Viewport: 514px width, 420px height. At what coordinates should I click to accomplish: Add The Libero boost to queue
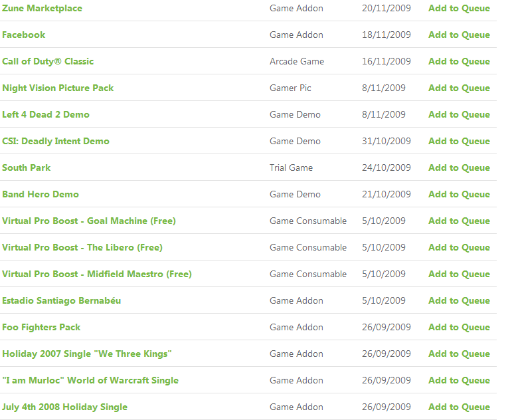point(459,247)
